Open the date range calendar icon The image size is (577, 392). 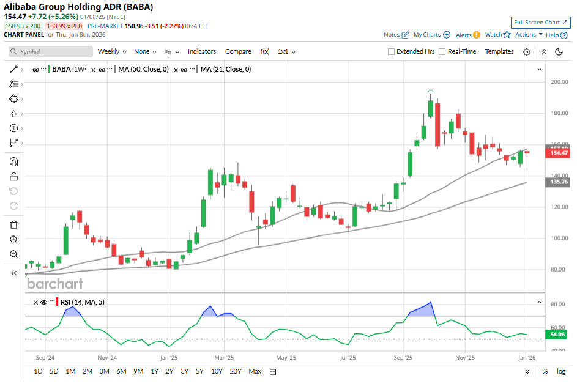(x=273, y=372)
